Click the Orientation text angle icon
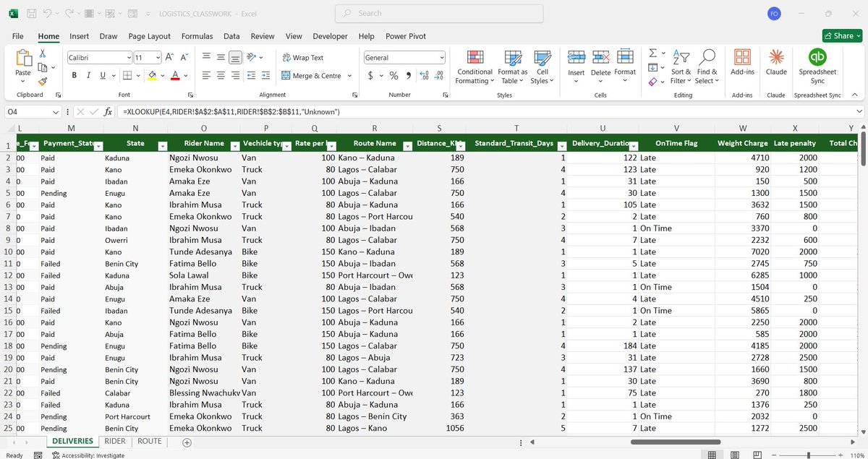 coord(252,57)
